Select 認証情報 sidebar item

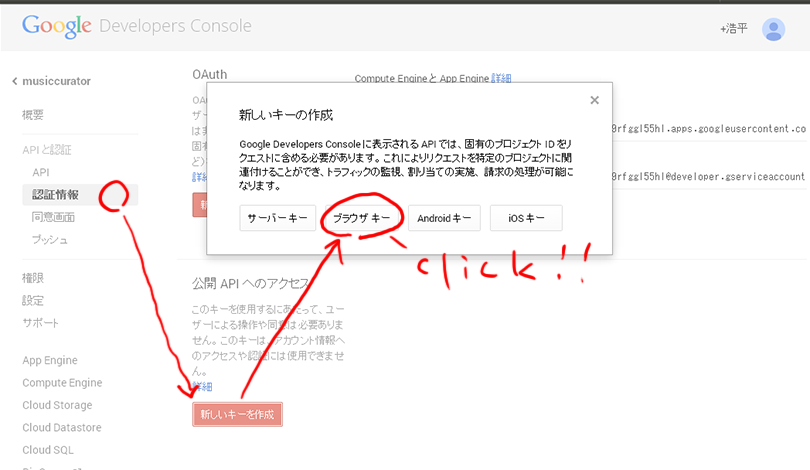point(80,195)
